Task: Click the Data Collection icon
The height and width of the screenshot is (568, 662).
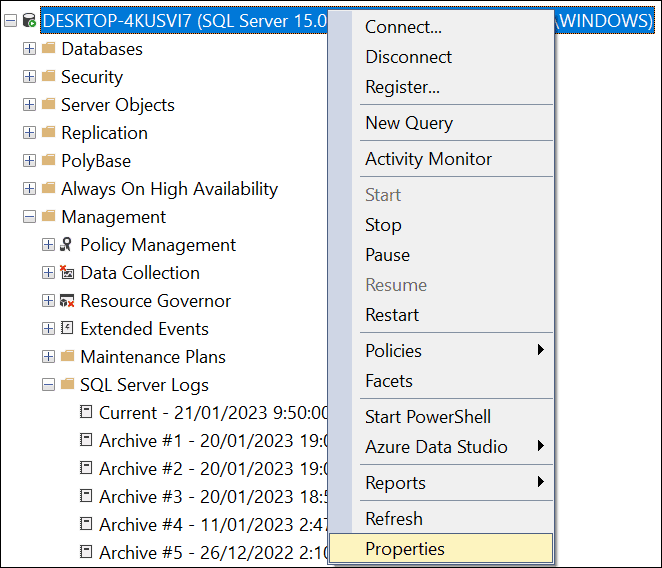Action: pos(67,272)
